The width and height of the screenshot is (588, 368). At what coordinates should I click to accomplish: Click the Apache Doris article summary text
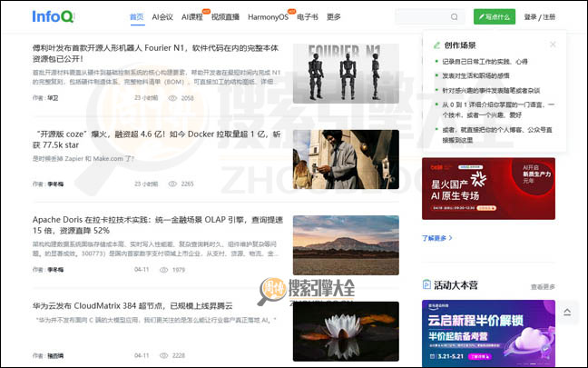click(155, 249)
